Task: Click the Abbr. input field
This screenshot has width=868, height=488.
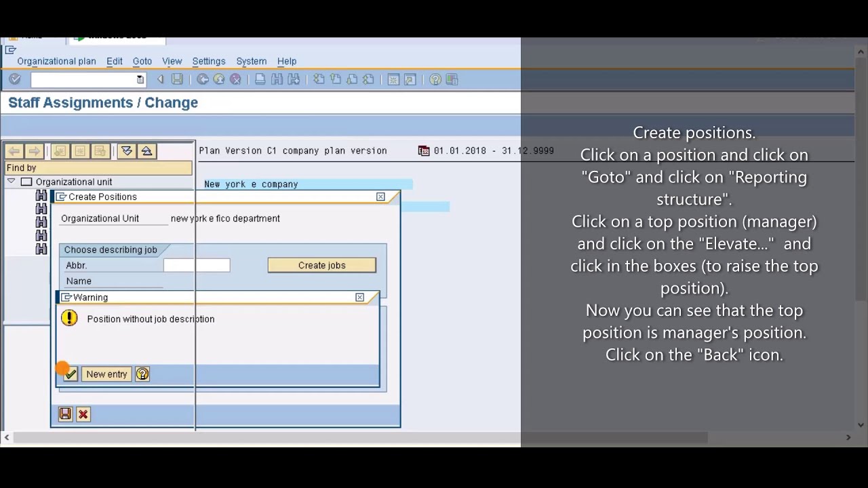Action: click(197, 265)
